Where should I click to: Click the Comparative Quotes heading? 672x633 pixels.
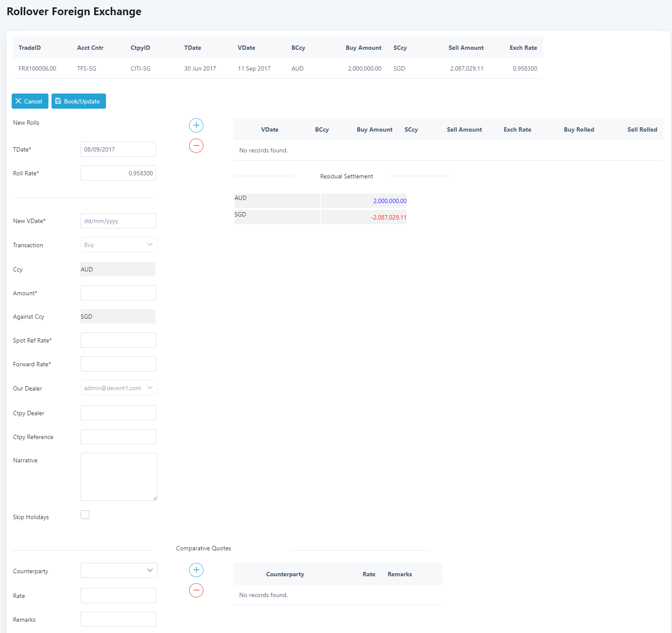tap(203, 548)
